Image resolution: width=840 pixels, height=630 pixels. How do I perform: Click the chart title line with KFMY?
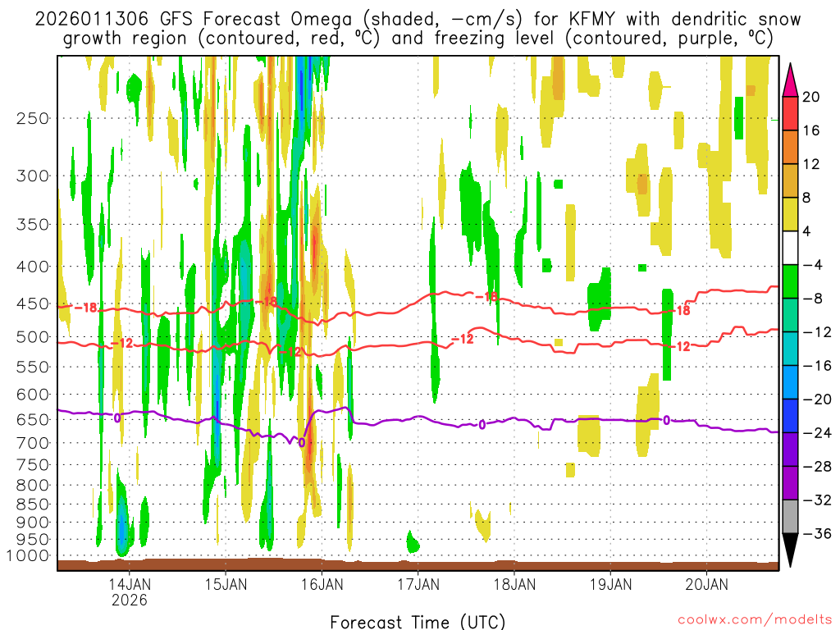click(418, 19)
